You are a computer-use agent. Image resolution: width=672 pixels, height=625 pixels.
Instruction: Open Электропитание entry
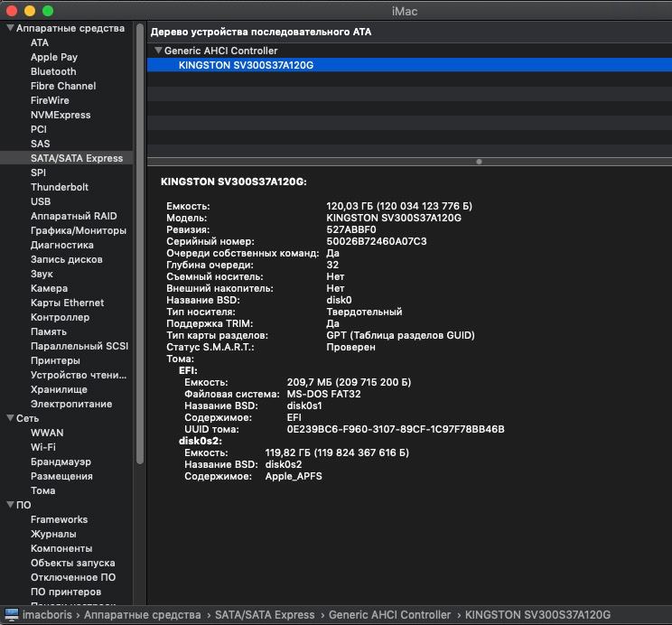[71, 404]
